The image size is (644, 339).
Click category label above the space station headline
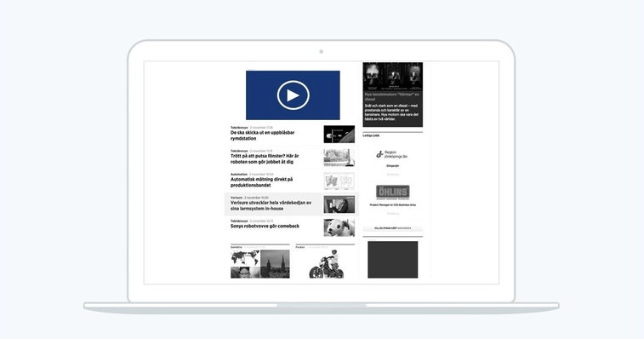239,128
